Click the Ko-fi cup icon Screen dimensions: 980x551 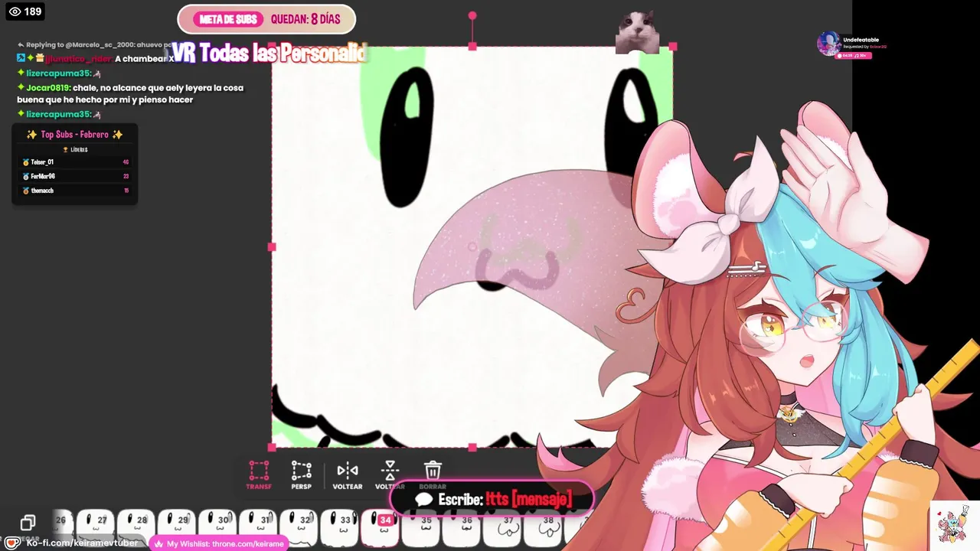pyautogui.click(x=11, y=543)
